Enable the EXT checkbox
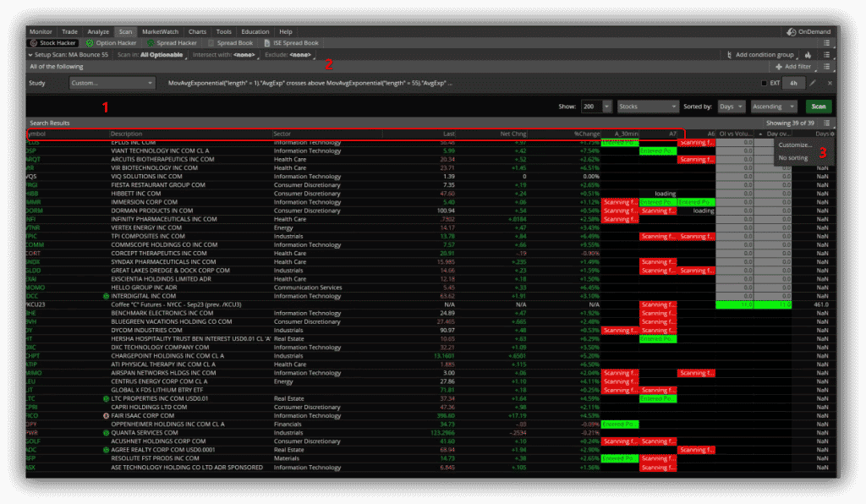This screenshot has height=504, width=866. tap(765, 83)
